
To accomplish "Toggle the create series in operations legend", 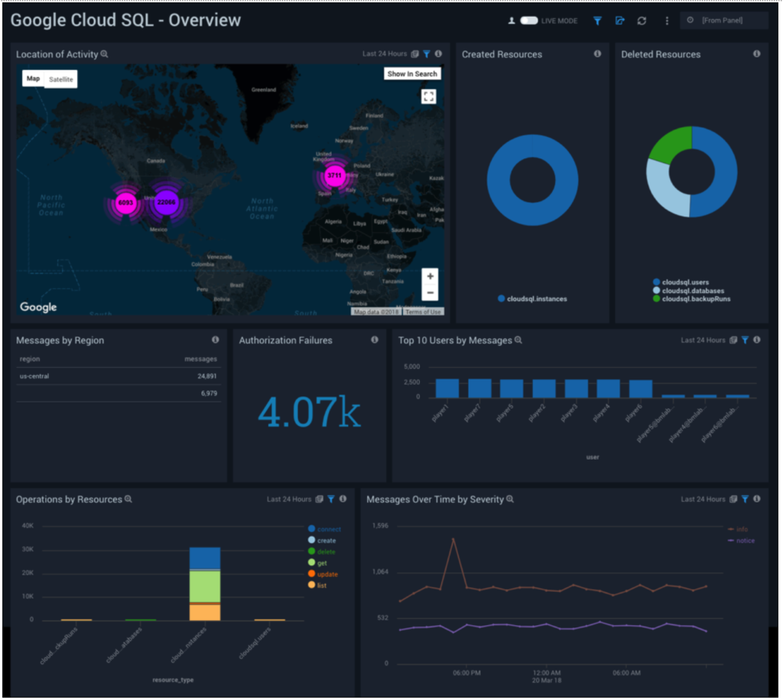I will click(x=322, y=541).
